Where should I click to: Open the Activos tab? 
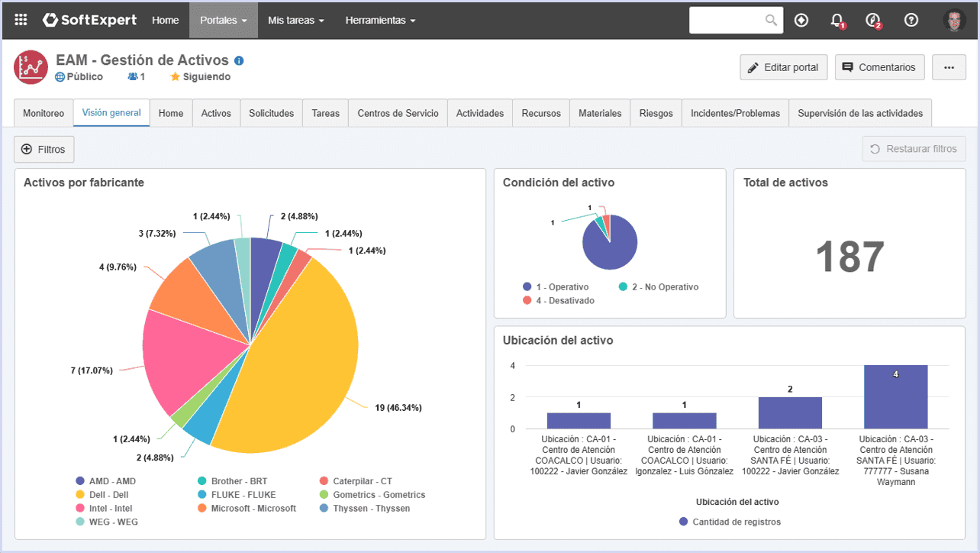(216, 113)
